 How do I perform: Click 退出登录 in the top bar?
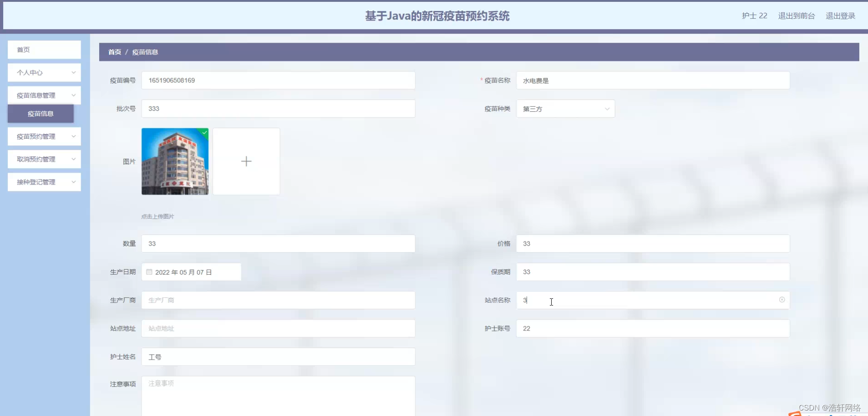pos(840,15)
